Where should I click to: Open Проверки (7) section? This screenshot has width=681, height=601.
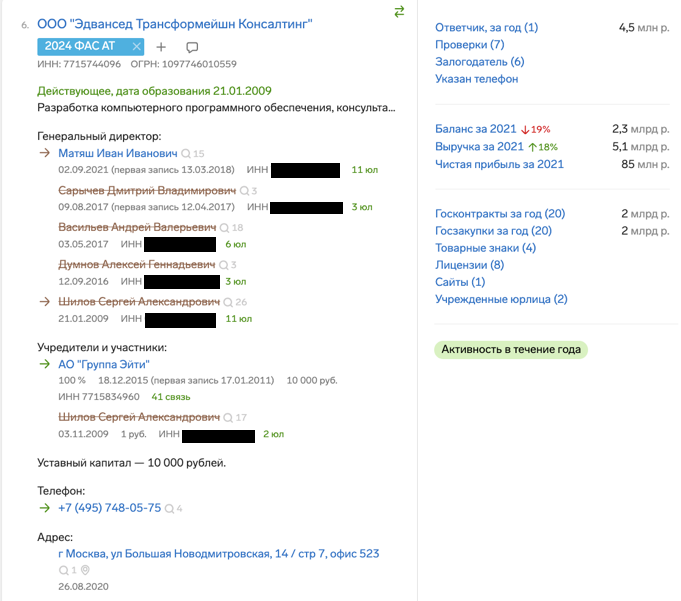coord(469,45)
